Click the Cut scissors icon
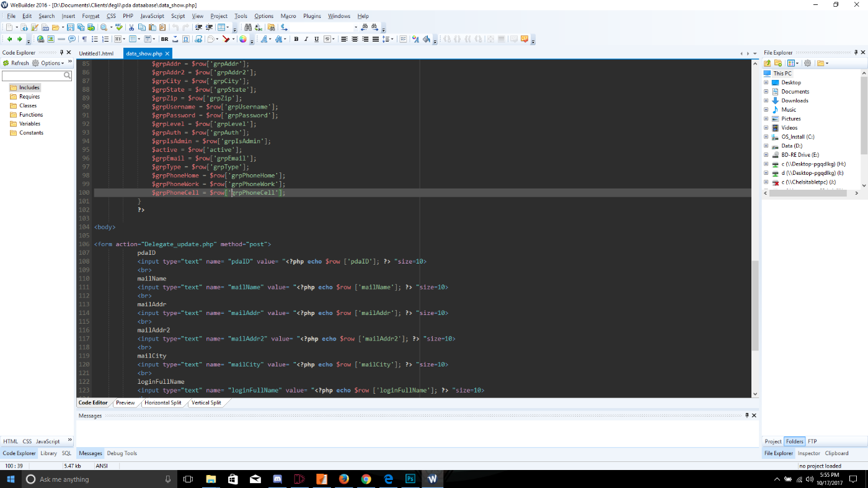The height and width of the screenshot is (488, 868). [131, 27]
